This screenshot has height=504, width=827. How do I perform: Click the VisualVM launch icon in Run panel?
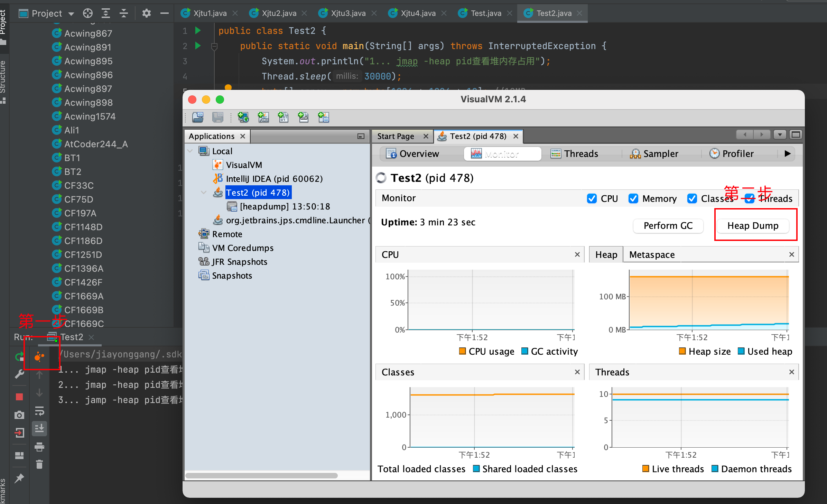click(39, 356)
